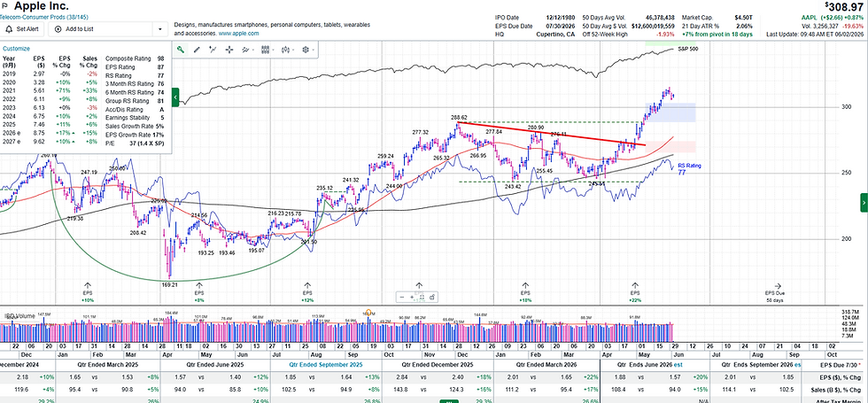Click the chart zoom in plus icon

(x=413, y=298)
